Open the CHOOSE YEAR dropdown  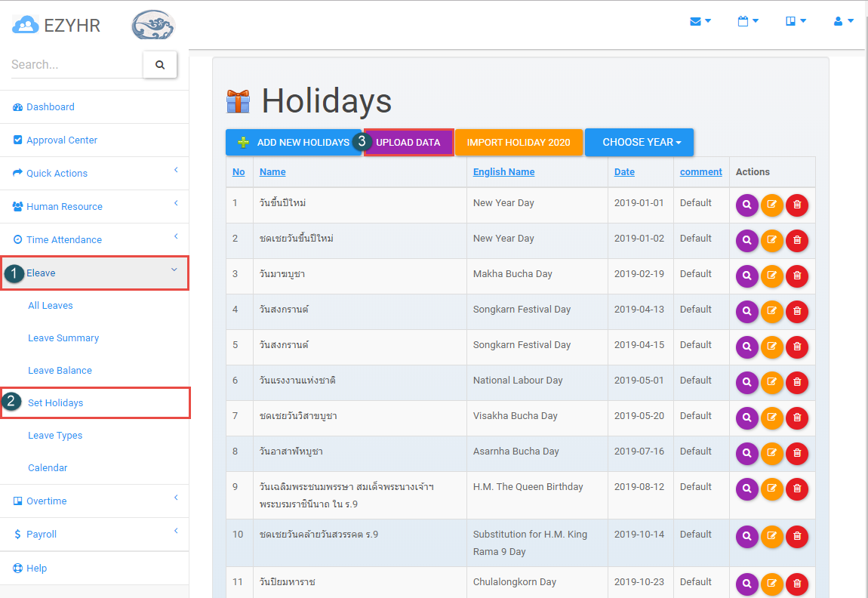tap(639, 142)
